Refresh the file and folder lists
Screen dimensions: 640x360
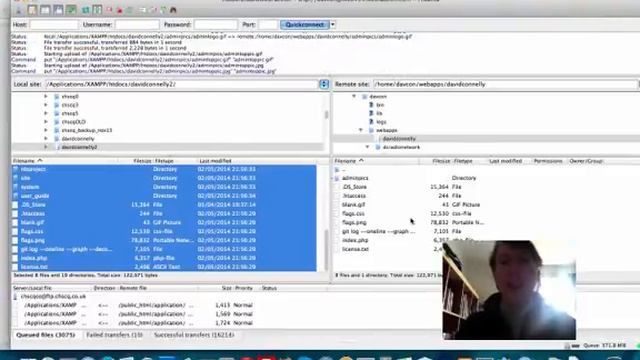point(86,10)
